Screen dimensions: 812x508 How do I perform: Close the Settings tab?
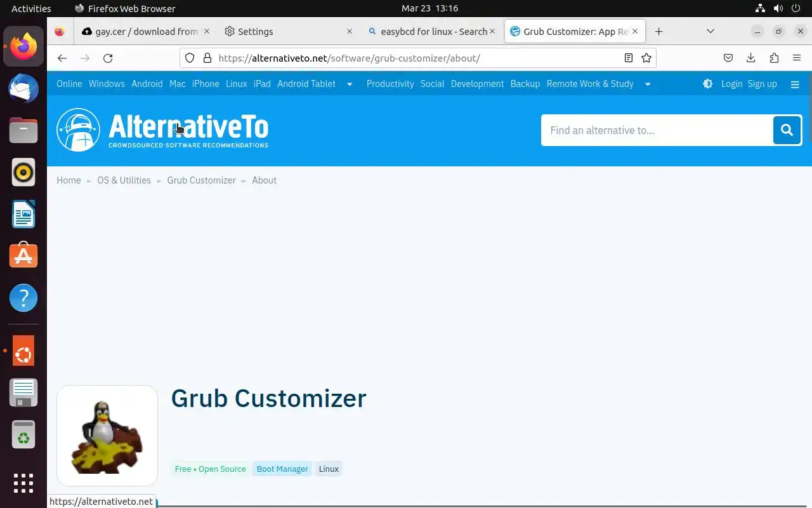pos(349,31)
